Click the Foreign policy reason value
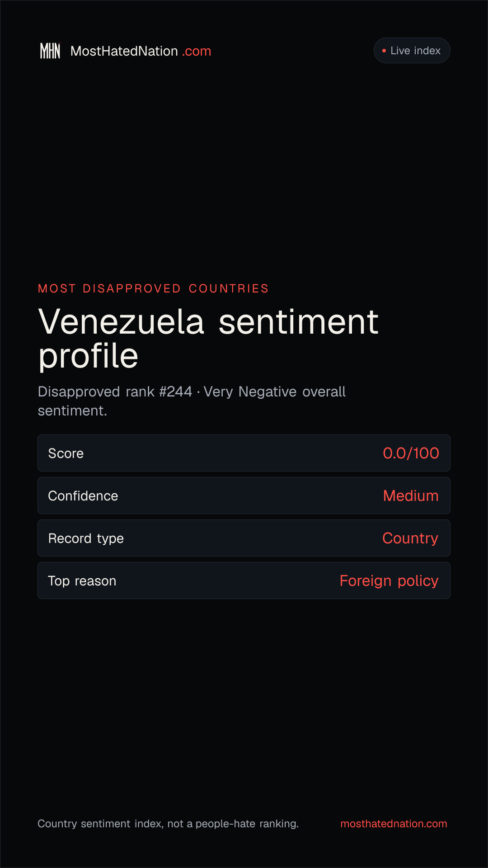This screenshot has height=868, width=488. click(389, 581)
